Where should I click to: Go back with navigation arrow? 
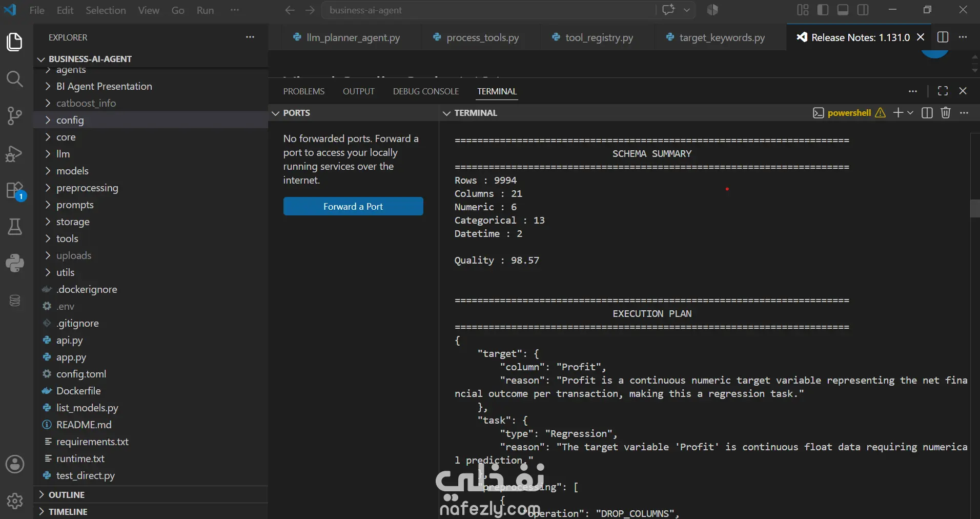click(x=290, y=10)
